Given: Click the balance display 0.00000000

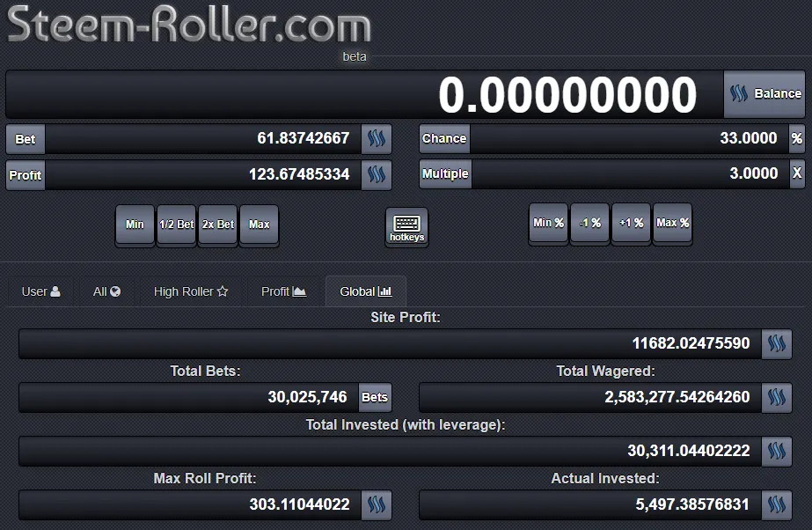Looking at the screenshot, I should pyautogui.click(x=567, y=94).
